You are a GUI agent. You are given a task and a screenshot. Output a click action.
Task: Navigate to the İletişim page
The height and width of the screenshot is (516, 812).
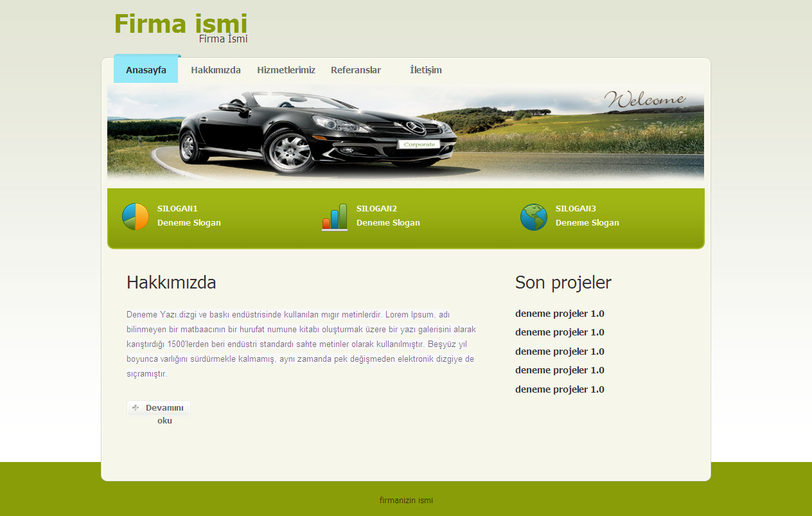pyautogui.click(x=426, y=70)
